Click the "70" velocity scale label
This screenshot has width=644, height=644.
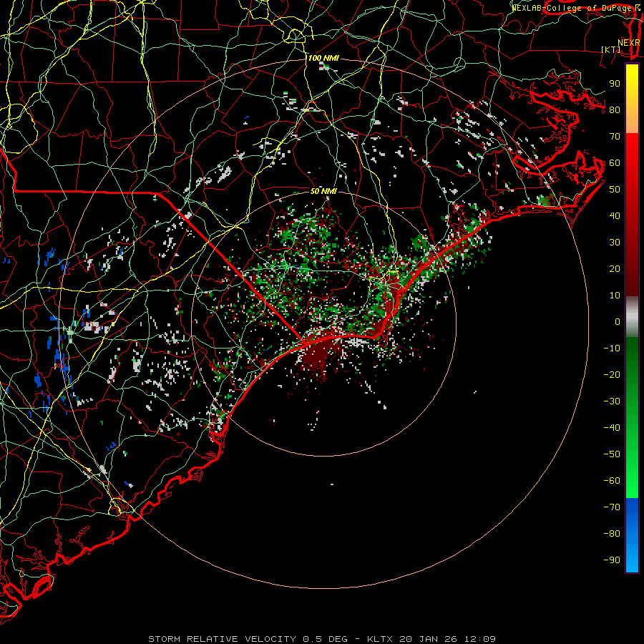pos(615,137)
